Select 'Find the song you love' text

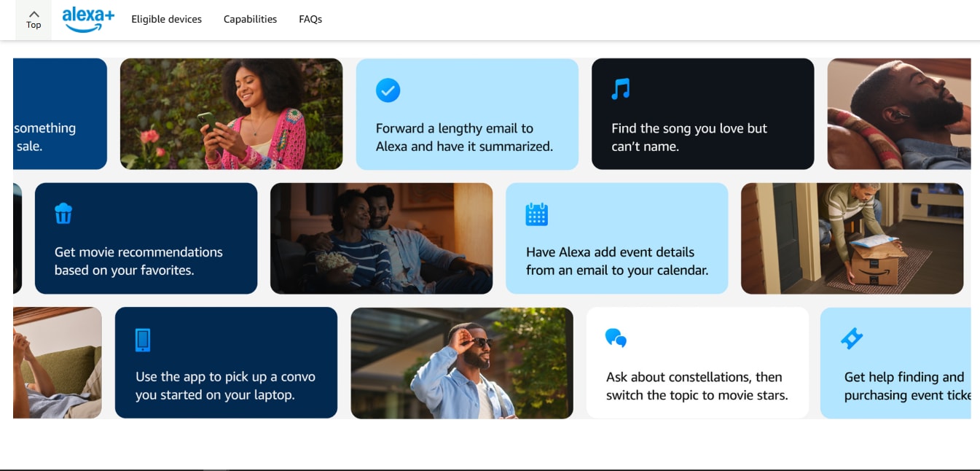689,137
